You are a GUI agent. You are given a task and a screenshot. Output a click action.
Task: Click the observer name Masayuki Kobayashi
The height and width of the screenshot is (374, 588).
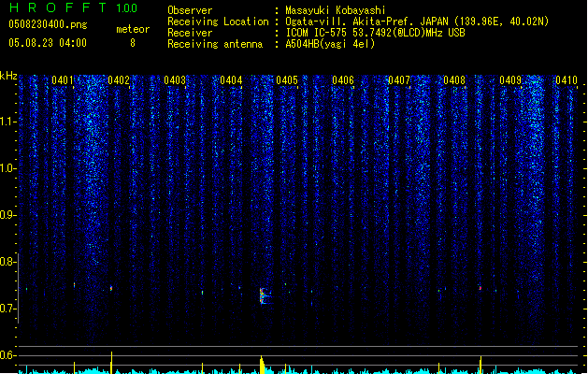[x=335, y=10]
